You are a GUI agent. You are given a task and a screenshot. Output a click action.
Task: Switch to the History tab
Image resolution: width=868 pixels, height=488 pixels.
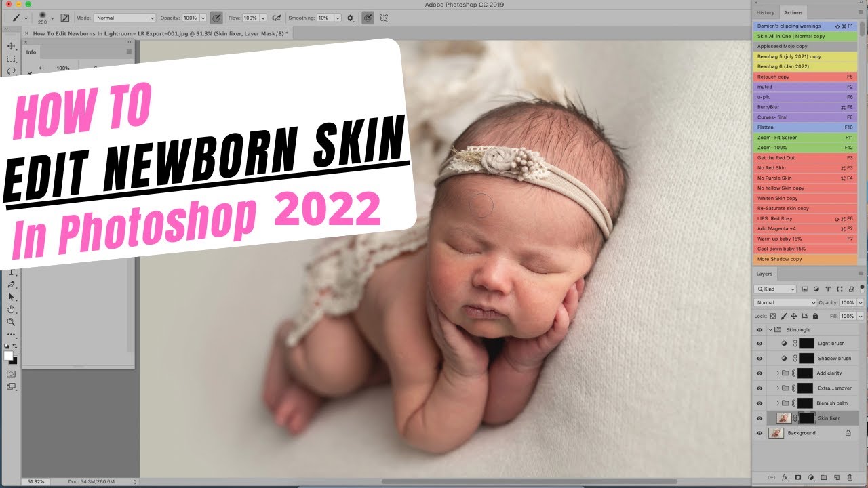766,12
